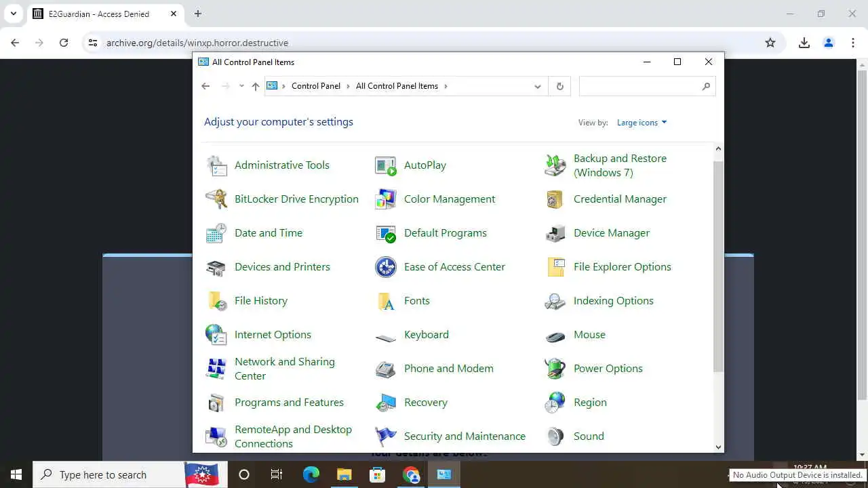Image resolution: width=868 pixels, height=488 pixels.
Task: Open Ease of Access Center icon
Action: click(386, 267)
